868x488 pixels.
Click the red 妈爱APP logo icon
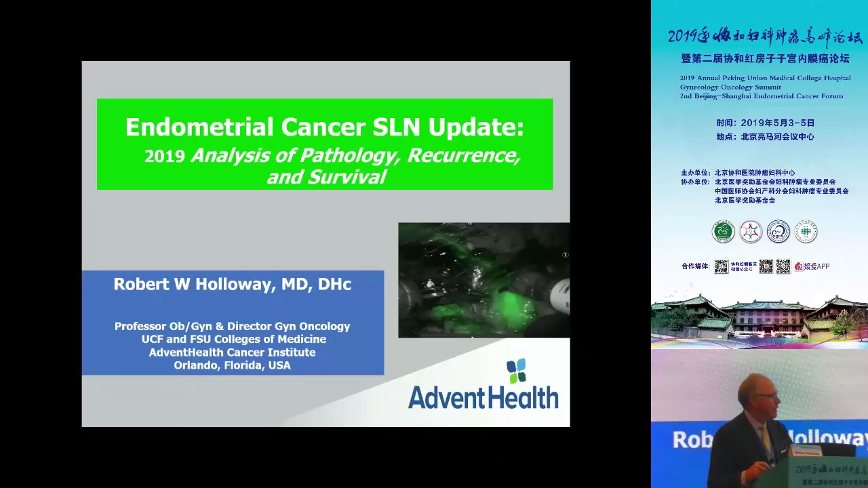[x=799, y=266]
